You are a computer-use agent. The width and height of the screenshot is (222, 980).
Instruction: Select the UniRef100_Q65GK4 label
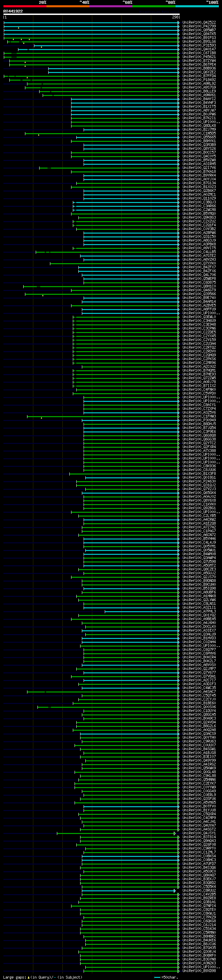click(199, 493)
